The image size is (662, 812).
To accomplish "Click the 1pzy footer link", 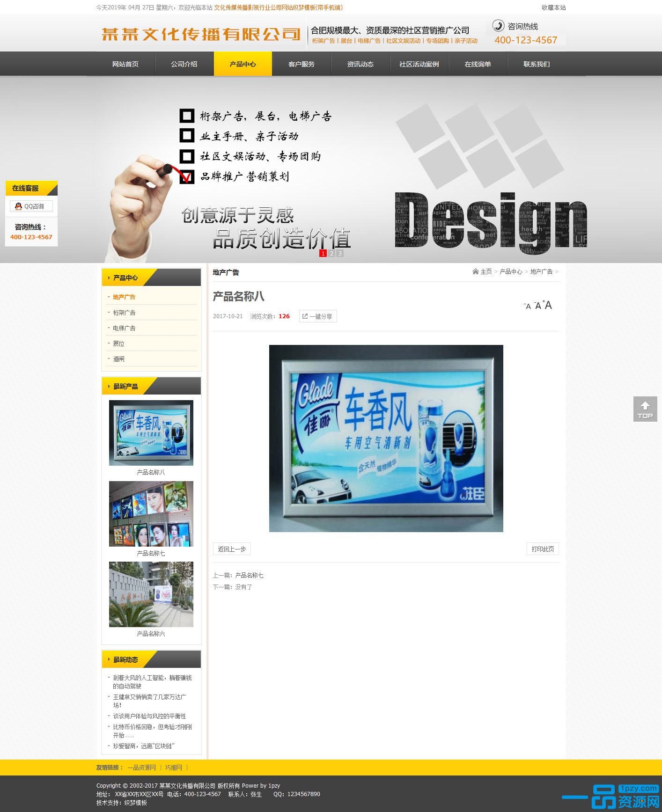I will (274, 786).
